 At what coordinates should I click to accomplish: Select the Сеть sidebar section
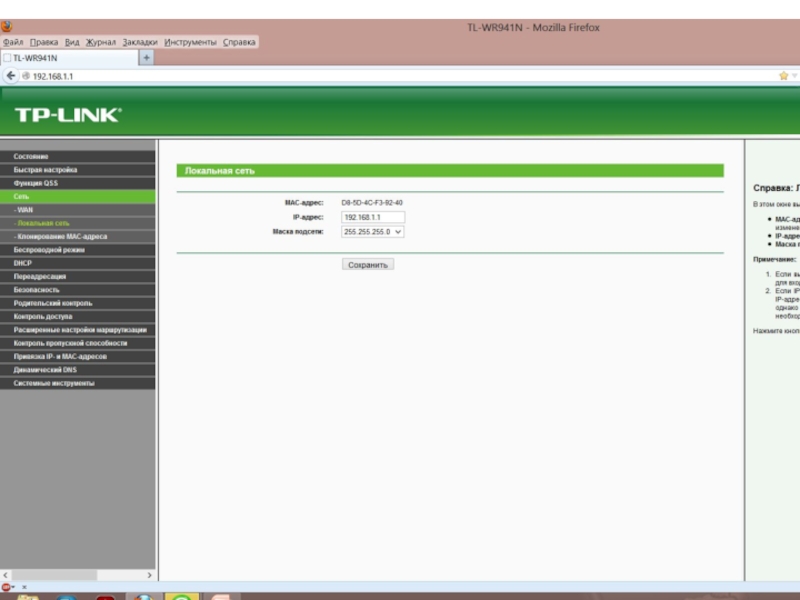[78, 196]
